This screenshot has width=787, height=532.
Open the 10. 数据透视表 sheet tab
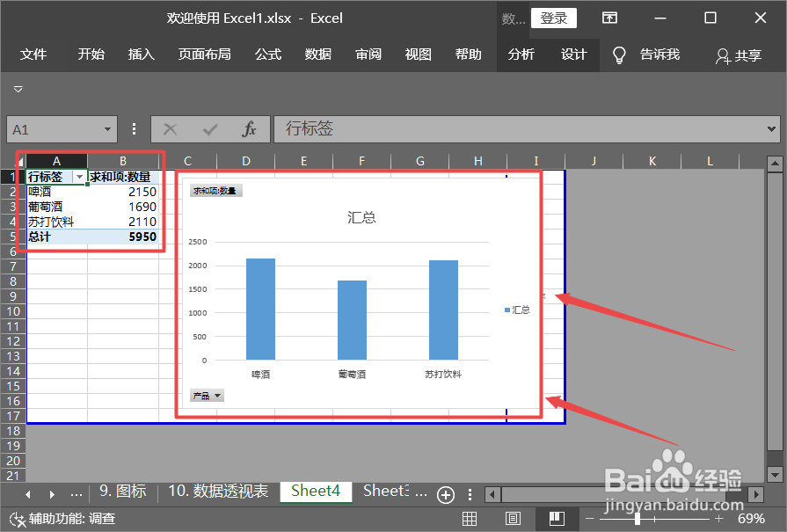click(220, 492)
